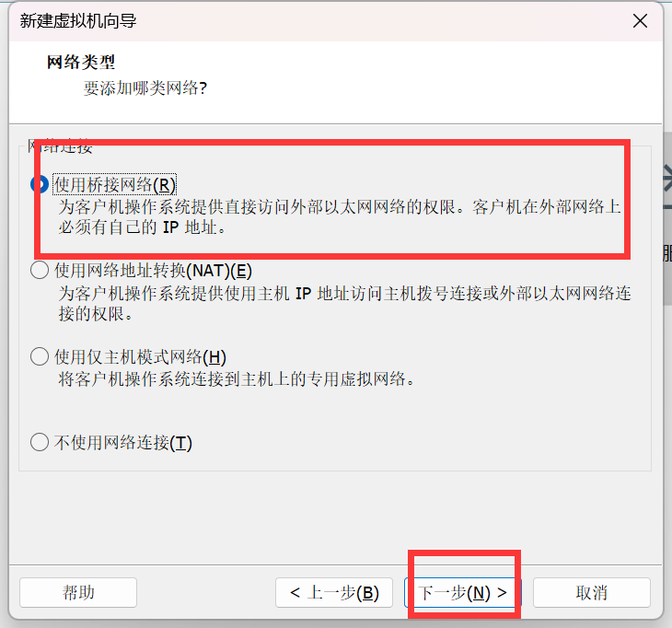Click the 网络类型 heading
Screen dimensions: 672x628
(x=81, y=63)
